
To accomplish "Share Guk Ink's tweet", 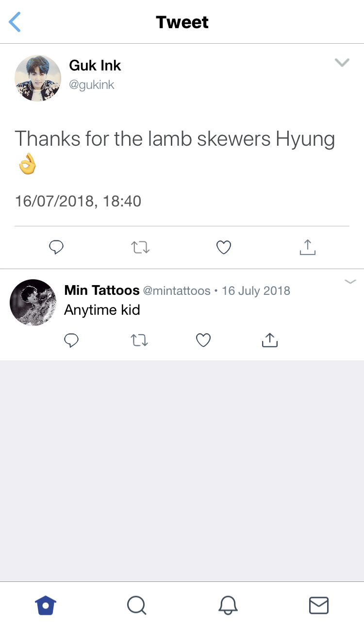I will click(x=308, y=247).
